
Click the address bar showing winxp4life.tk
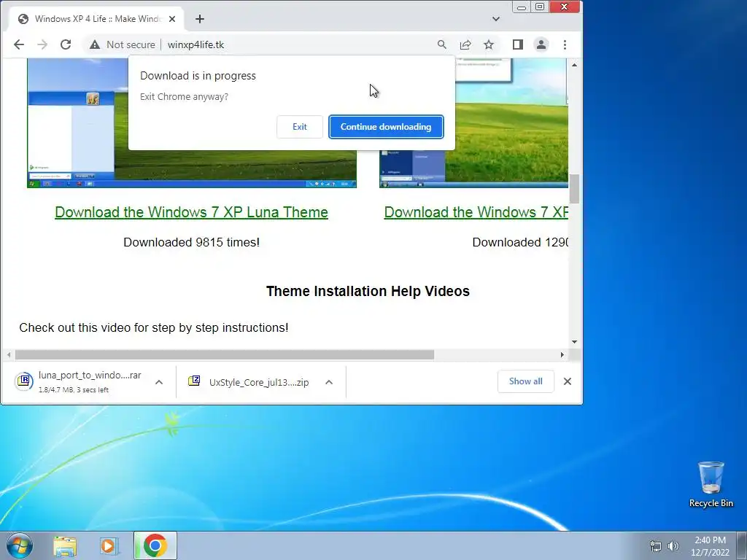196,44
